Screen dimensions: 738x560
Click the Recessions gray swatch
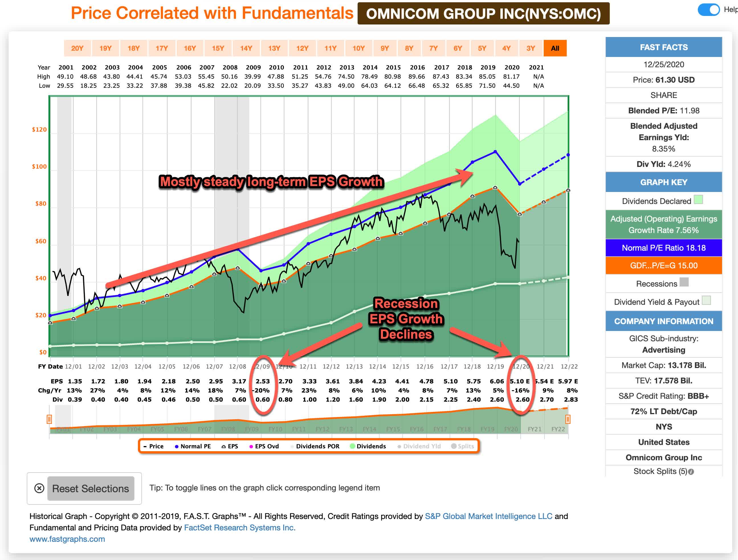pyautogui.click(x=684, y=282)
